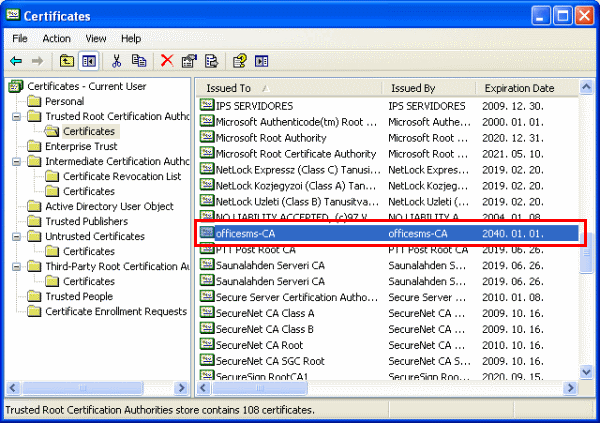Click the Trusted Root Certification Authorities status text
The image size is (600, 423).
[x=160, y=410]
